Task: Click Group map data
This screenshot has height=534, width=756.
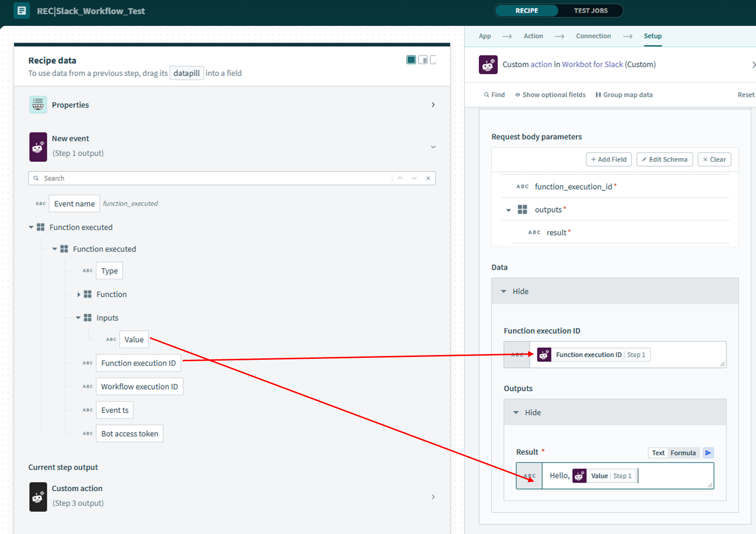Action: click(x=624, y=95)
